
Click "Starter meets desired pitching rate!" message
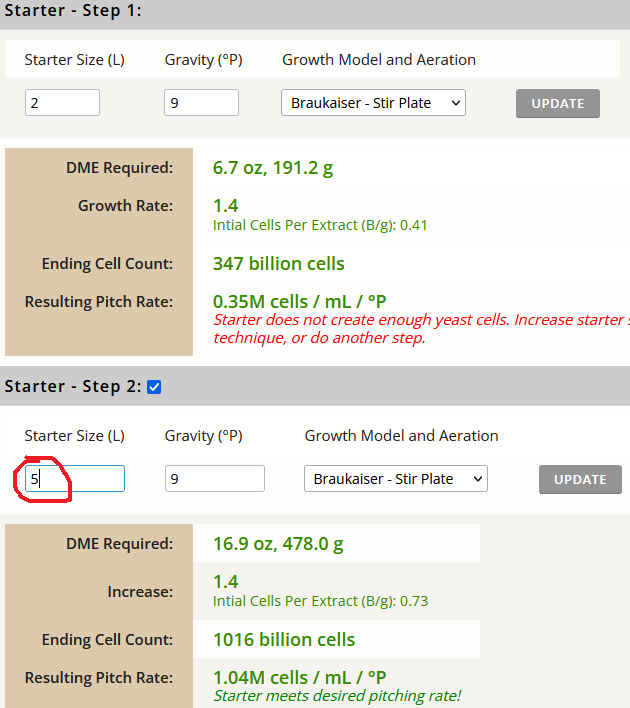click(337, 695)
